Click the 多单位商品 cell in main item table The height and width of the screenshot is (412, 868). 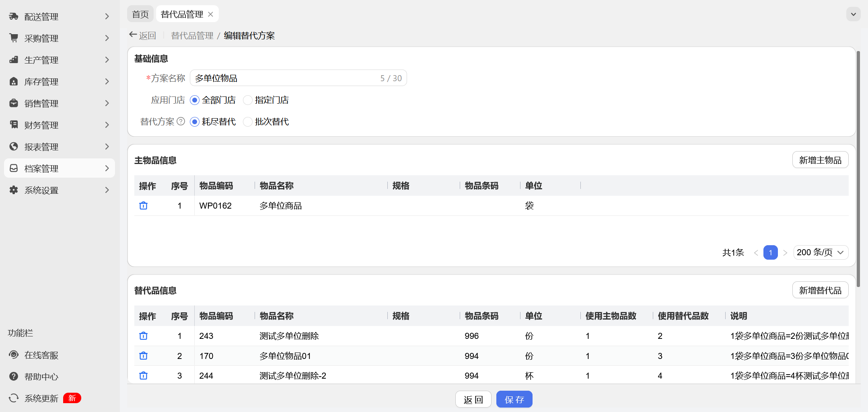point(281,206)
